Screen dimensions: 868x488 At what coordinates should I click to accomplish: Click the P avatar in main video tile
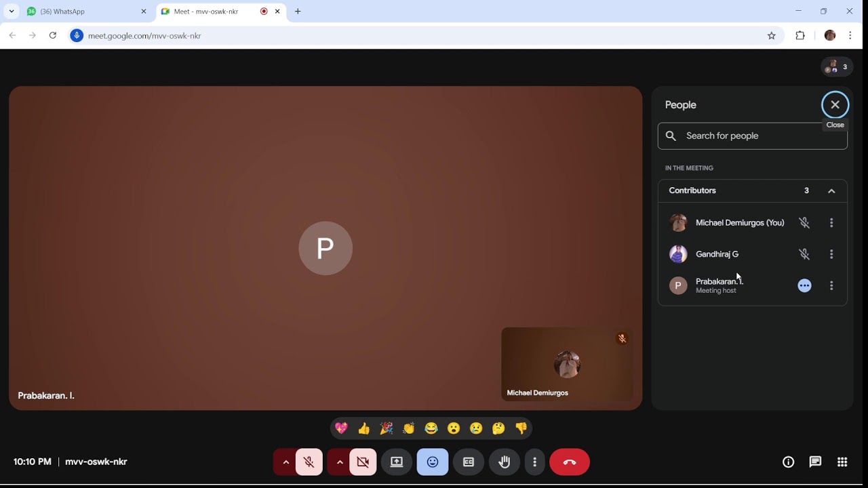(x=325, y=248)
